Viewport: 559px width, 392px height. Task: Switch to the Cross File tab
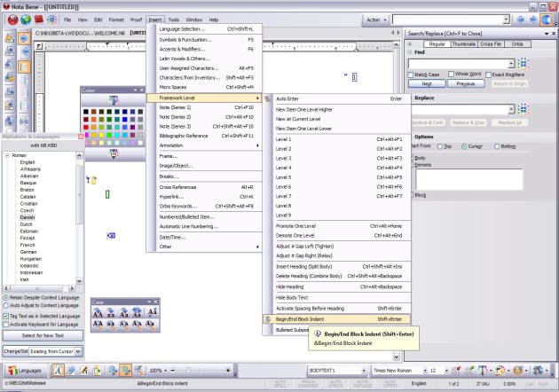pos(491,44)
